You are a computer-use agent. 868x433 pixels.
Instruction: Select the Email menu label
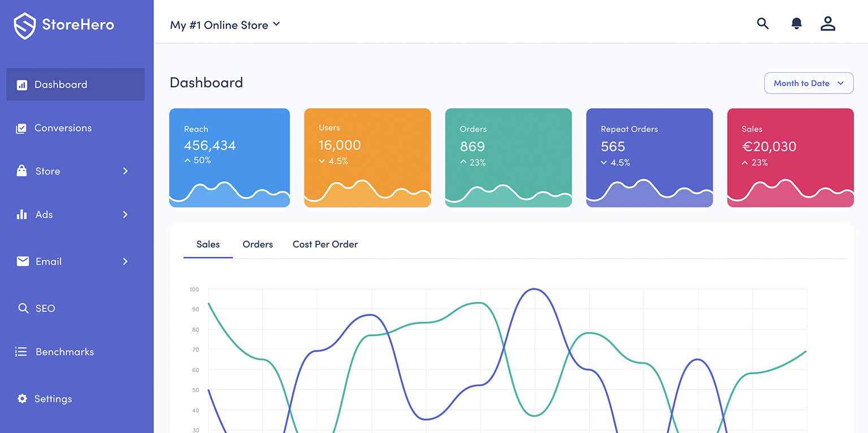click(x=49, y=261)
